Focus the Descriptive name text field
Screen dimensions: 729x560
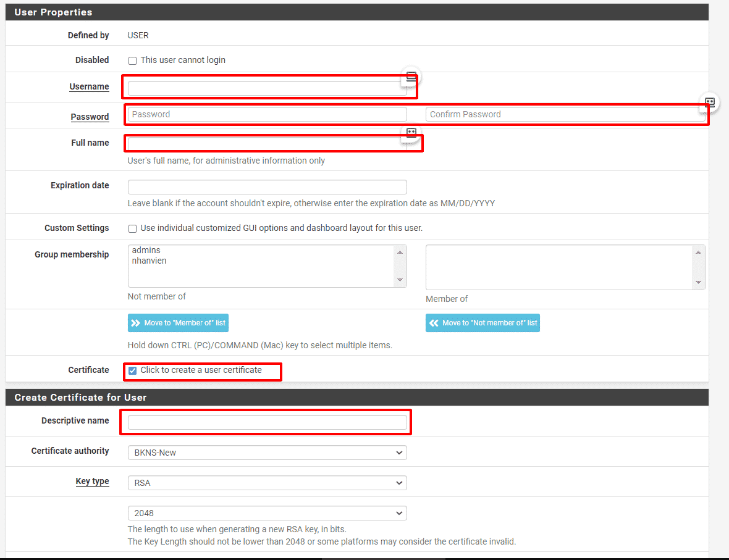click(x=267, y=422)
